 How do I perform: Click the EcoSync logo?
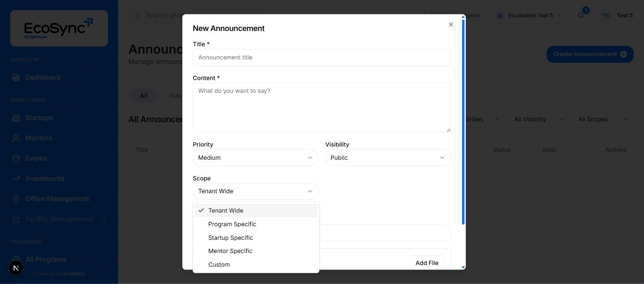59,28
